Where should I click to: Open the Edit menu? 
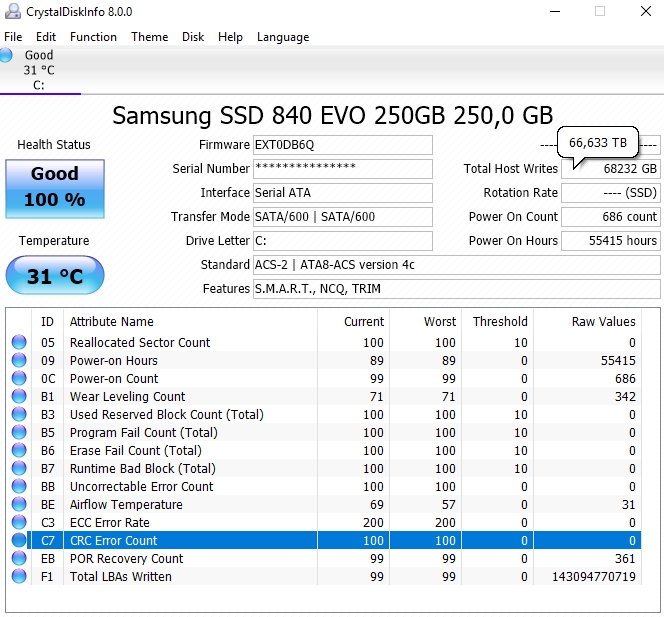46,37
